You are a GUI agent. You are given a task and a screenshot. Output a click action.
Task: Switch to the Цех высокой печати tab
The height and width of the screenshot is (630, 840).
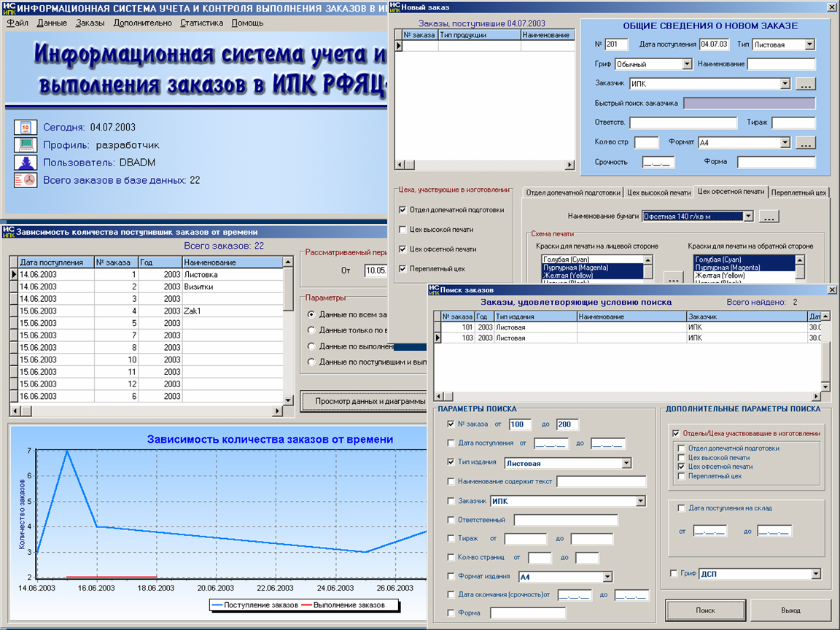[x=659, y=192]
